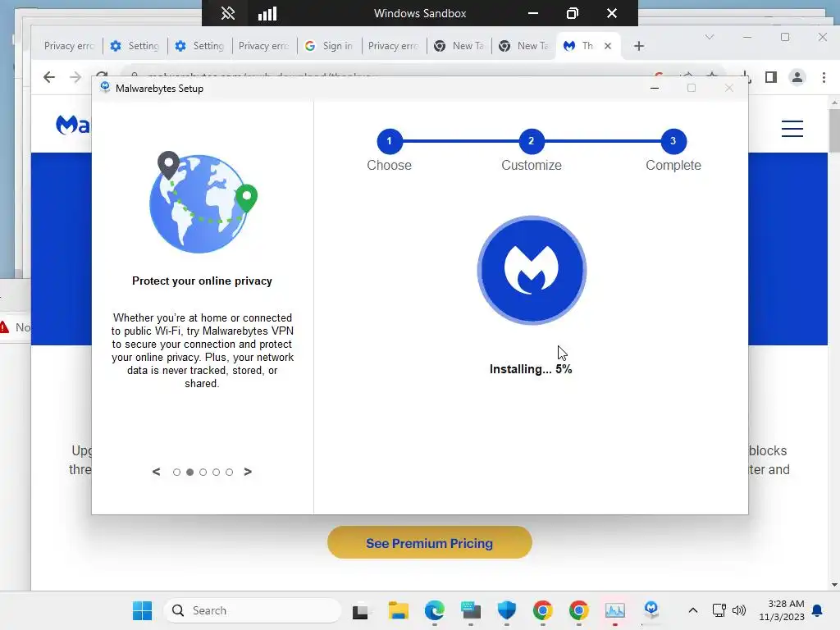Open a new Chrome tab
The image size is (840, 630).
(638, 46)
